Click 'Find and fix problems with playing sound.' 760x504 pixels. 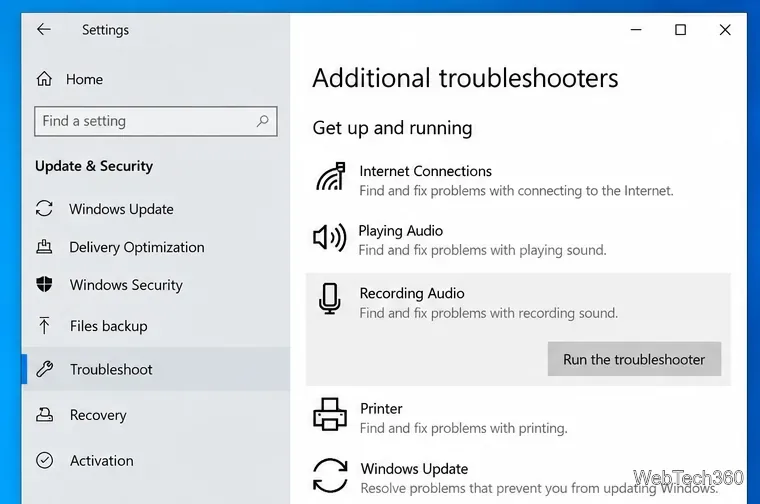(482, 250)
